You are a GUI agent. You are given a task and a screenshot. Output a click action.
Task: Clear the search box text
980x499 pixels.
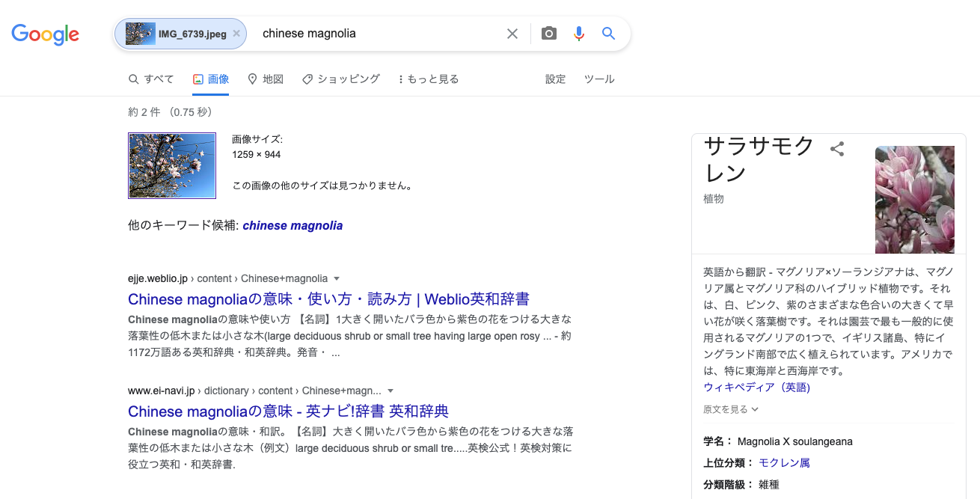point(512,34)
